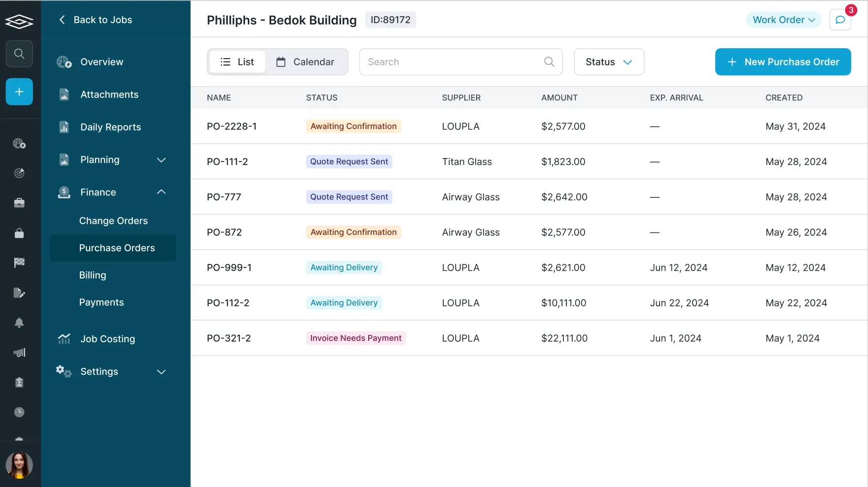Image resolution: width=868 pixels, height=487 pixels.
Task: Open the dashboard gauge icon in the rail
Action: click(19, 143)
